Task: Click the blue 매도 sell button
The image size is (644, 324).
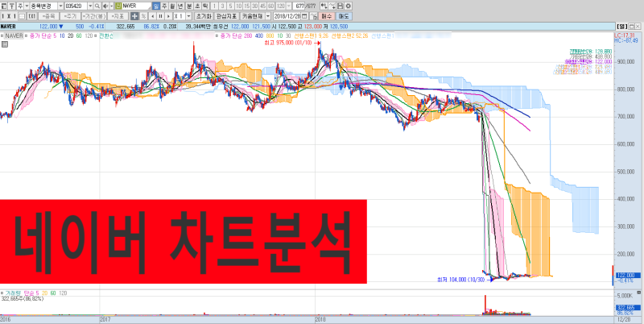Action: (344, 16)
